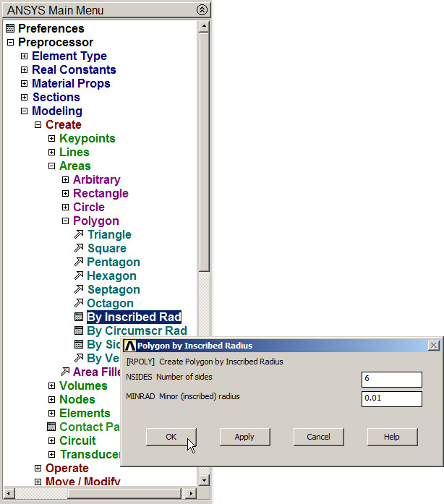Screen dimensions: 444x504
Task: Pick the Square polygon option
Action: click(106, 248)
